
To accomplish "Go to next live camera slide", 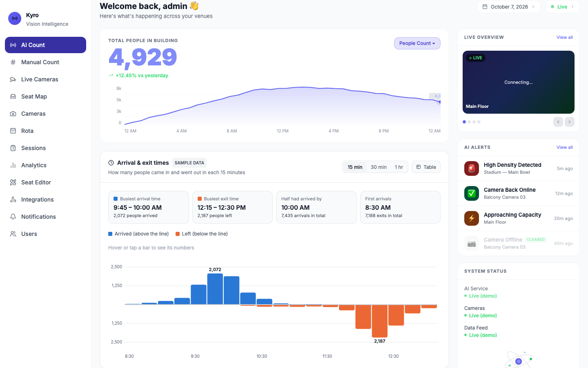I will tap(570, 122).
